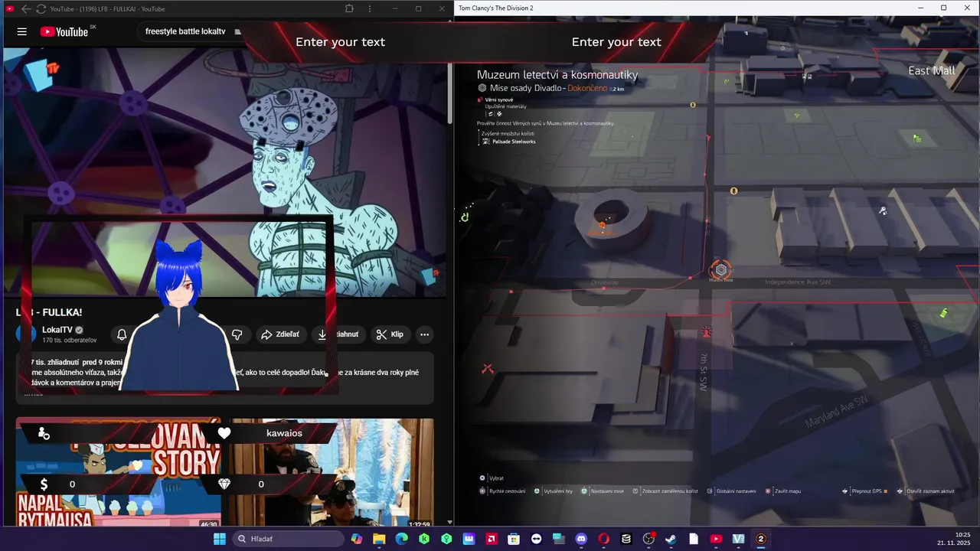Toggle notification bell for LokalTV
The height and width of the screenshot is (551, 980).
pyautogui.click(x=122, y=334)
